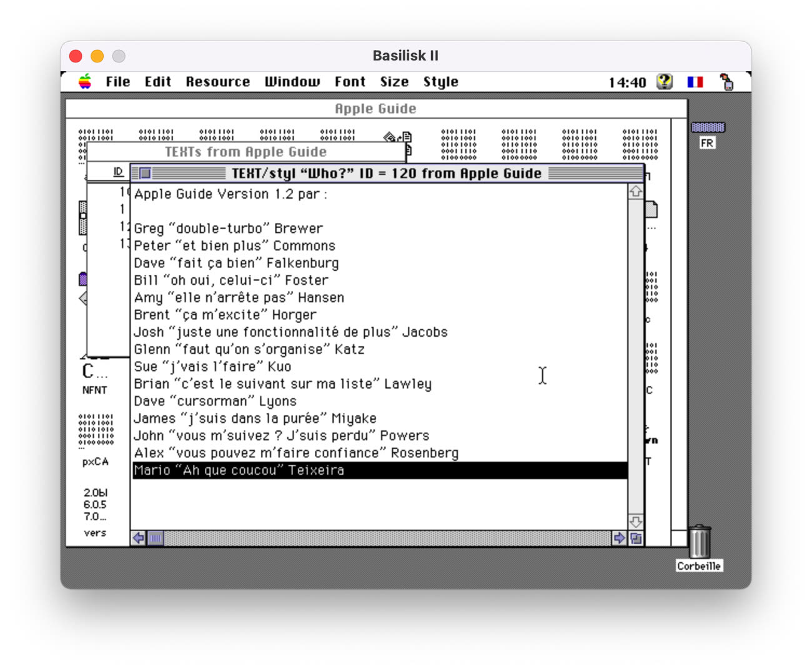The image size is (812, 669).
Task: Click the Brian "c'est le suivant" Lawley line
Action: tap(283, 384)
